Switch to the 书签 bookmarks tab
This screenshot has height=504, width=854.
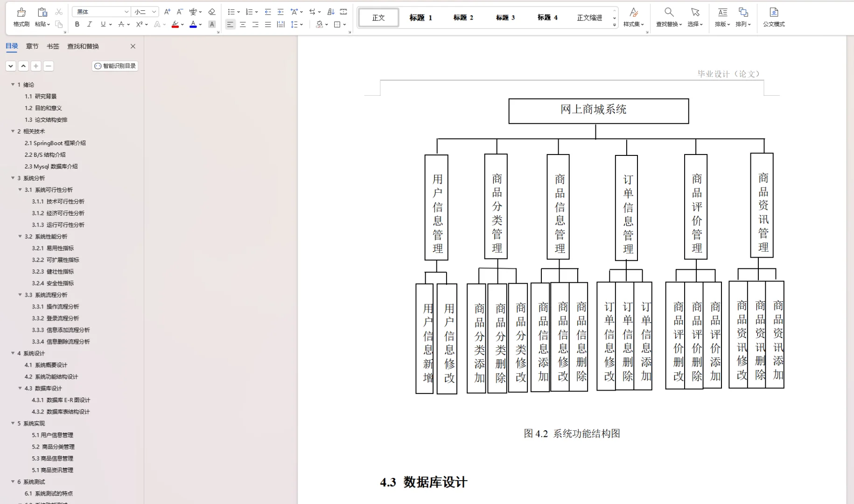point(53,46)
